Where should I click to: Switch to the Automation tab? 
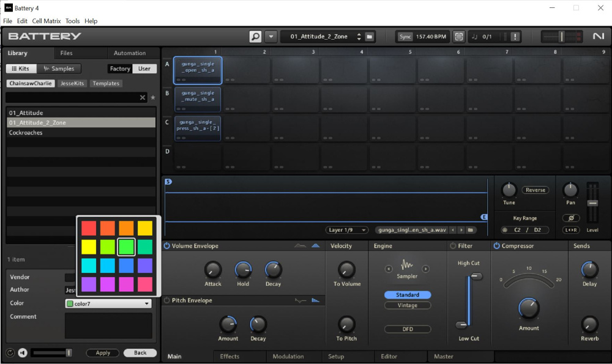(x=130, y=53)
